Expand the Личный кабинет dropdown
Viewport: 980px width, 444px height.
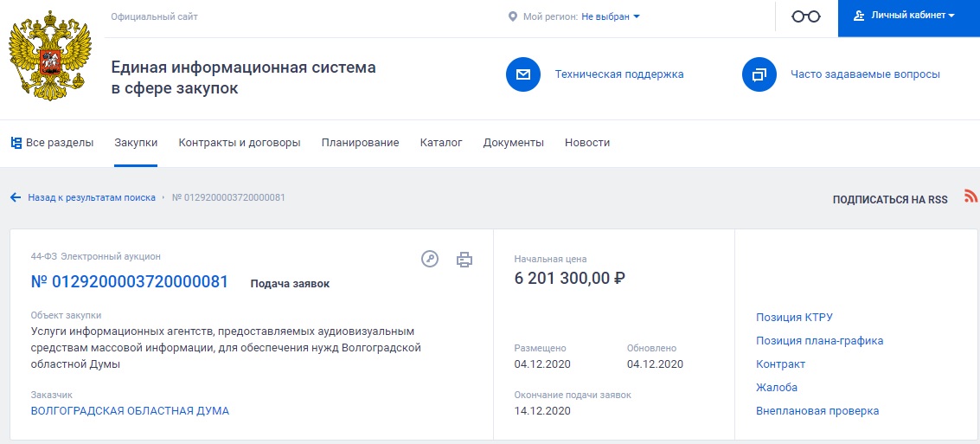point(908,16)
